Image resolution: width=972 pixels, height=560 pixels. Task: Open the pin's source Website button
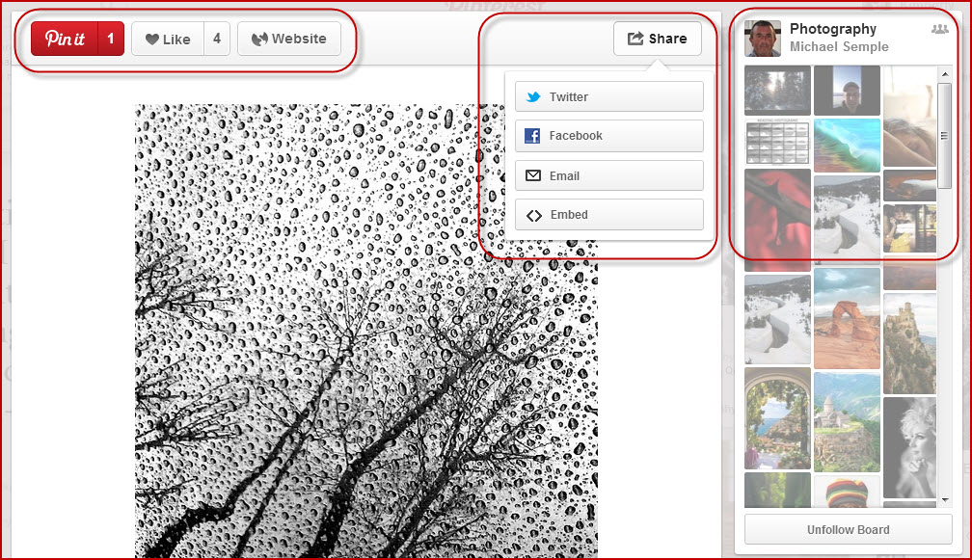[x=289, y=39]
